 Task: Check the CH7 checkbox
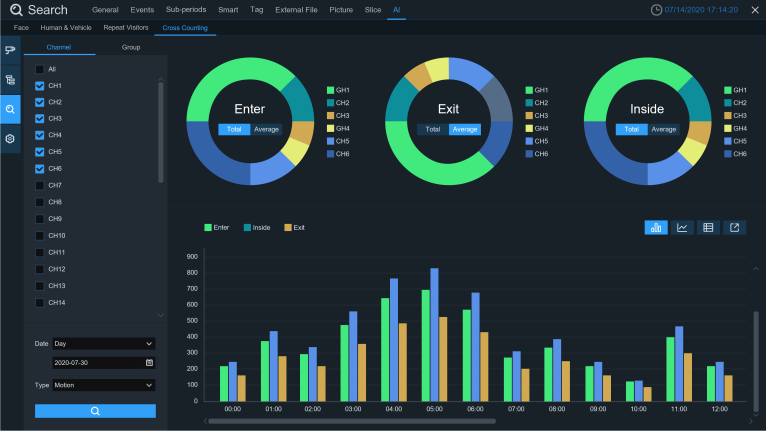click(40, 186)
